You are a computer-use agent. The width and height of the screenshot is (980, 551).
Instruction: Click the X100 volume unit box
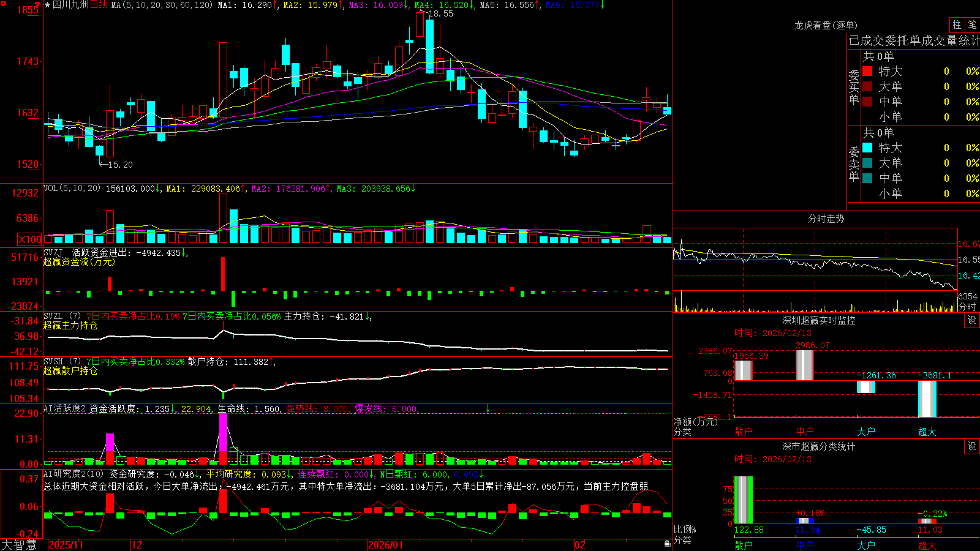coord(29,239)
